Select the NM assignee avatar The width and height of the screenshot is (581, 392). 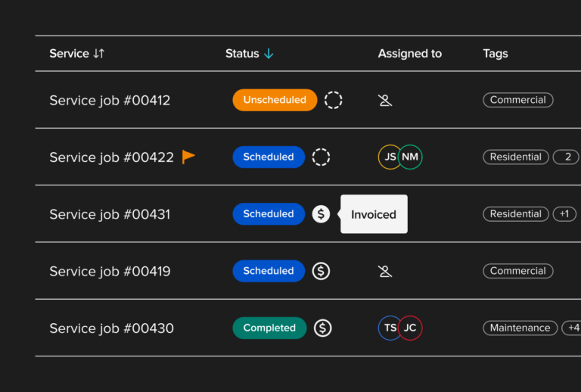point(410,157)
